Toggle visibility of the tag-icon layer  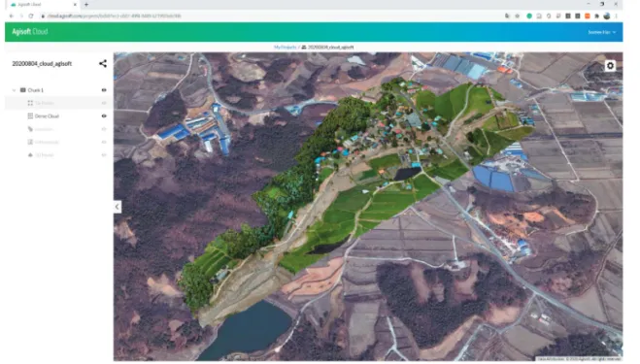pos(104,129)
